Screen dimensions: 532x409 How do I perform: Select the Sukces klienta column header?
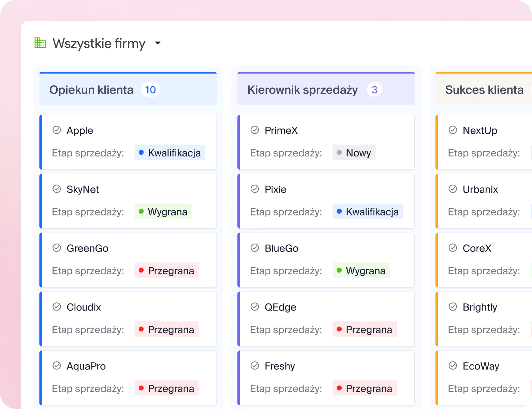pyautogui.click(x=484, y=89)
